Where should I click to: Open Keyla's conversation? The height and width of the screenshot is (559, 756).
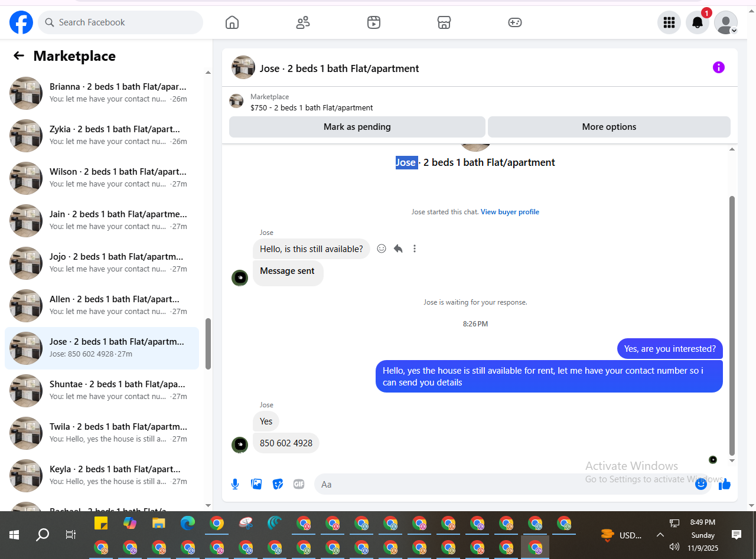[102, 476]
